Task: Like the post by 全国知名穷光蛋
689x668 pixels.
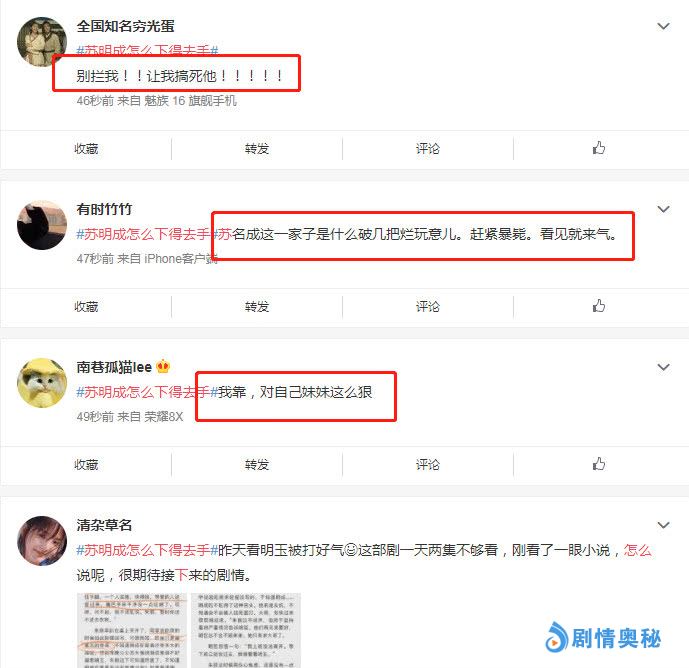Action: (x=598, y=148)
